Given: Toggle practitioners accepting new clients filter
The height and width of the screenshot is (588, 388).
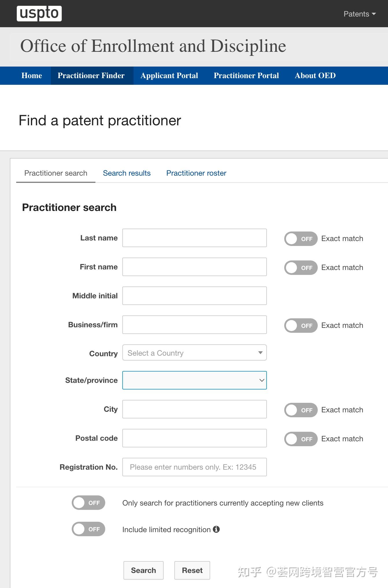Looking at the screenshot, I should [x=88, y=503].
